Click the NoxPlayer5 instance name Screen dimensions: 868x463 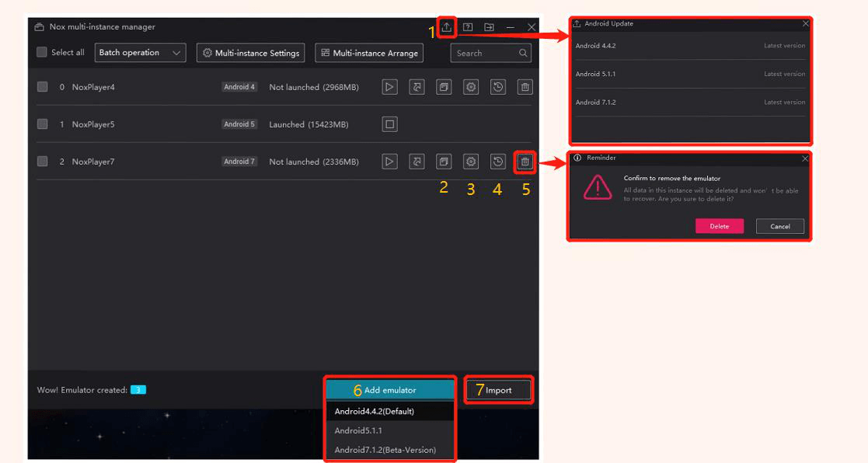coord(93,124)
